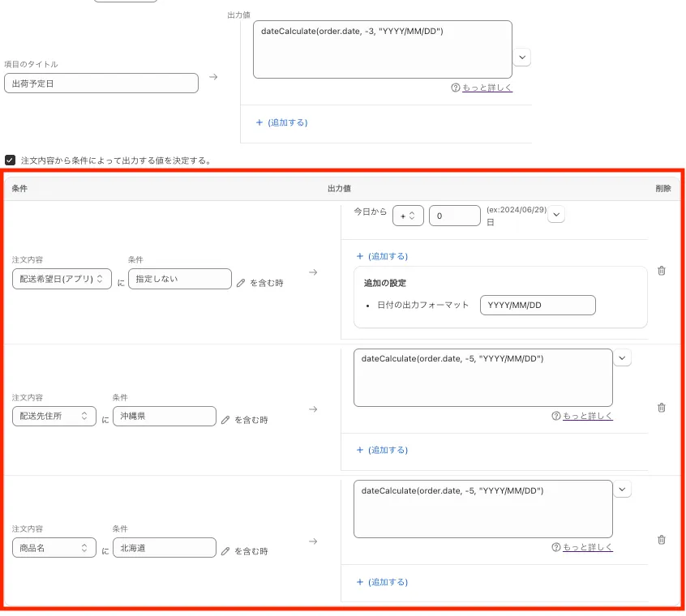The width and height of the screenshot is (686, 616).
Task: Open the plus sign selector after 今日から
Action: click(408, 216)
